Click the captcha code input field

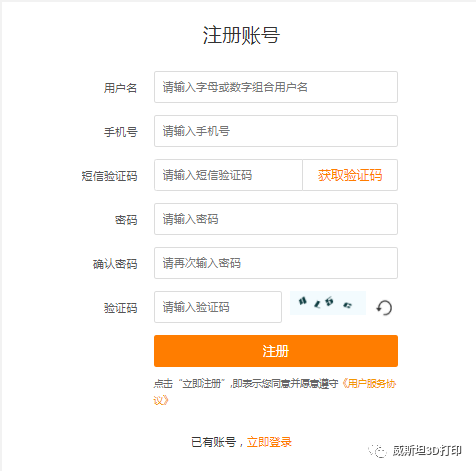218,307
